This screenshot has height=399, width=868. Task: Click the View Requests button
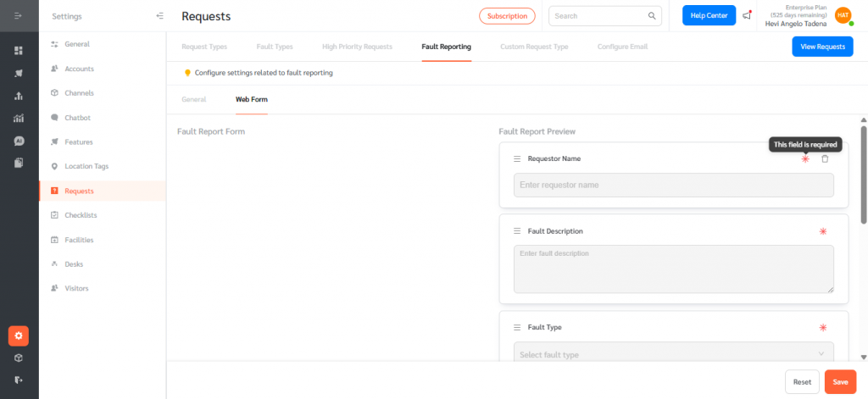(x=821, y=47)
